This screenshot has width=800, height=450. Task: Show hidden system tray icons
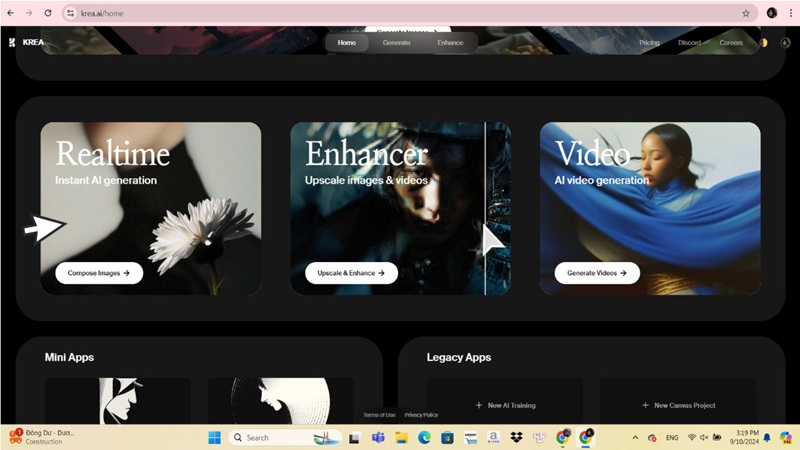635,437
